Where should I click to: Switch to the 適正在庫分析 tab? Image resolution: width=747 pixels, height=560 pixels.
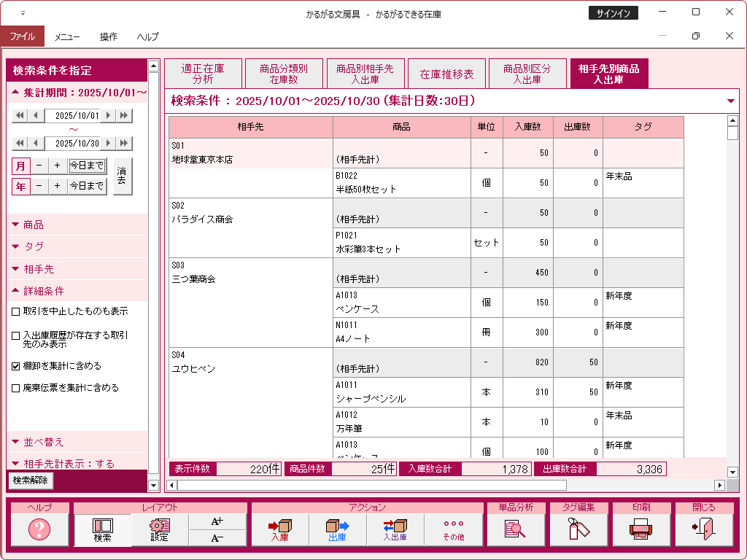pos(203,74)
